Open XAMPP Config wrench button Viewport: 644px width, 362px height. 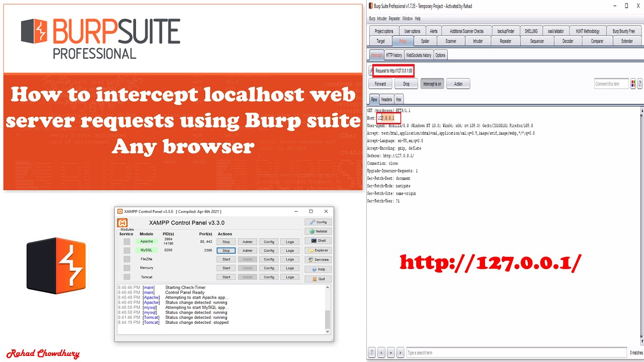tap(318, 222)
